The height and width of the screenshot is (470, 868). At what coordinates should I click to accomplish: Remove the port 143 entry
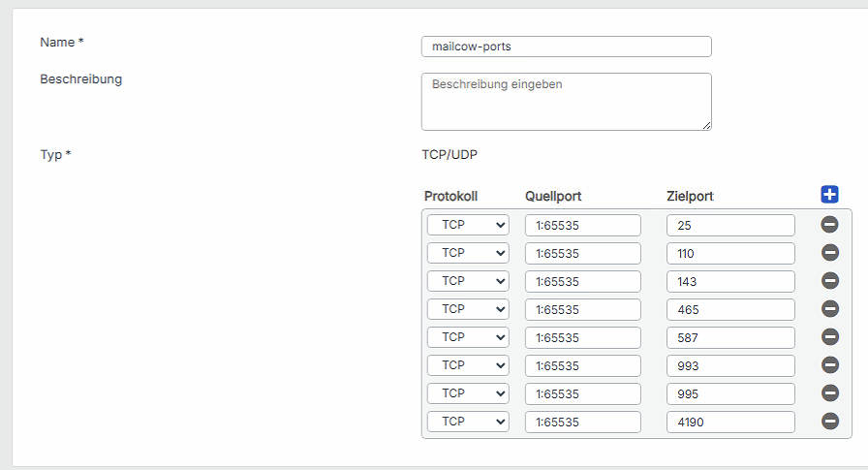(x=830, y=281)
